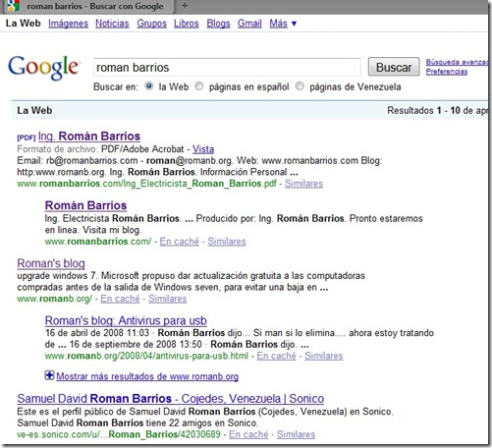This screenshot has width=492, height=448.
Task: Open the Más dropdown menu
Action: 283,24
